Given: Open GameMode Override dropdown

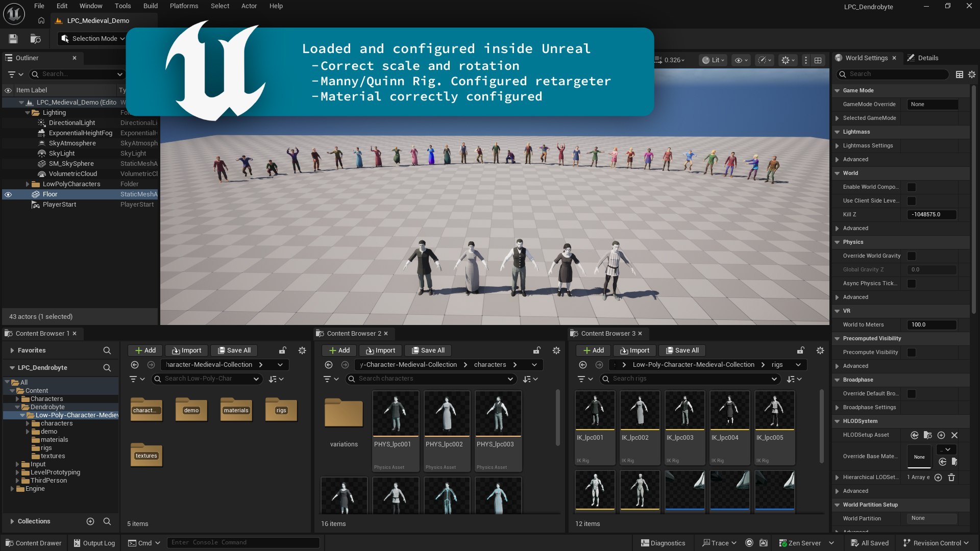Looking at the screenshot, I should pyautogui.click(x=932, y=105).
